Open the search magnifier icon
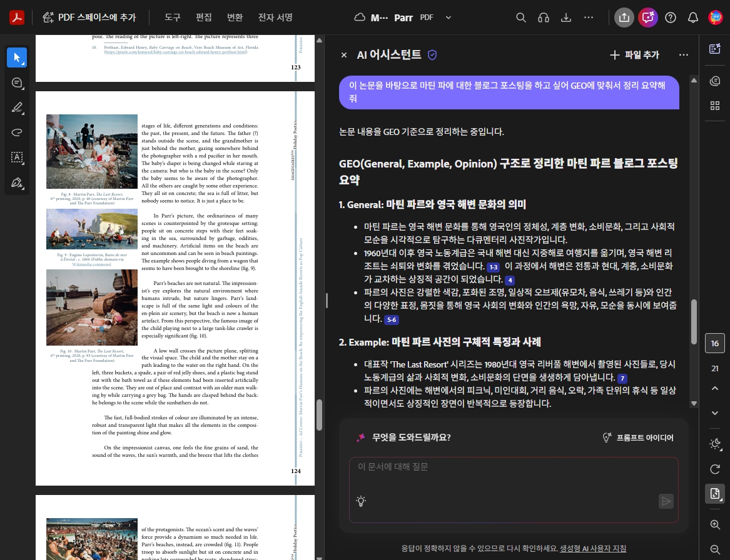The width and height of the screenshot is (730, 560). tap(521, 17)
